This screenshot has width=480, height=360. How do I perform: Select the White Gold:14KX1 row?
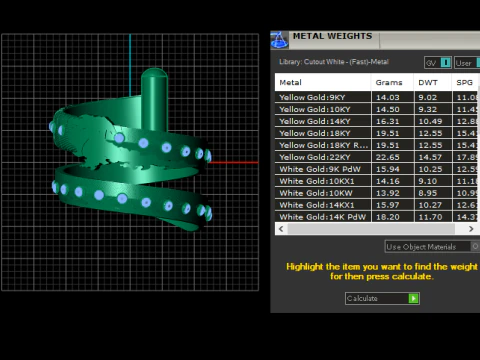[x=377, y=205]
